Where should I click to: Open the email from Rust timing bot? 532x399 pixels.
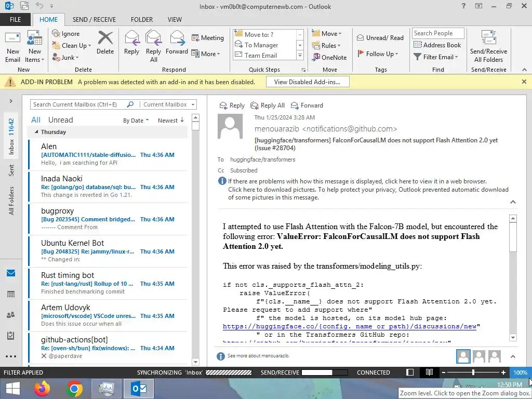coord(108,283)
